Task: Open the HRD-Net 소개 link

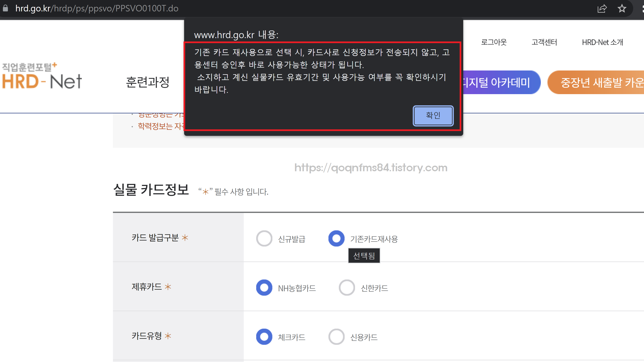Action: coord(602,42)
